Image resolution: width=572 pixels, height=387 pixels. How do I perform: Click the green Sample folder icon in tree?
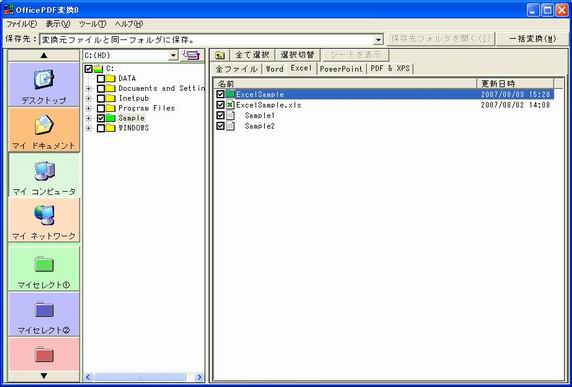pyautogui.click(x=111, y=118)
